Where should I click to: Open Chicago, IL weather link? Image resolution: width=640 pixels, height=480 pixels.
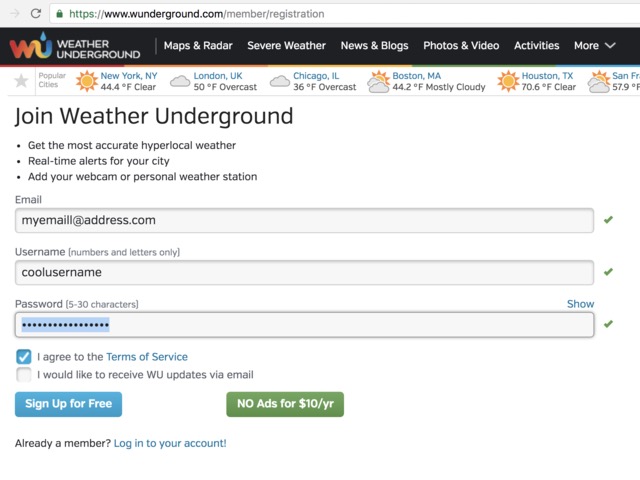point(316,76)
